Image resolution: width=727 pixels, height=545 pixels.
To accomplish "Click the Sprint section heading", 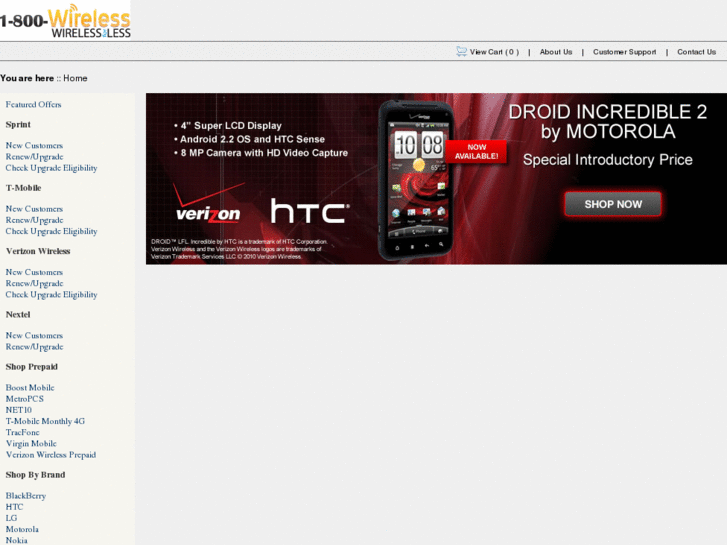I will tap(18, 124).
